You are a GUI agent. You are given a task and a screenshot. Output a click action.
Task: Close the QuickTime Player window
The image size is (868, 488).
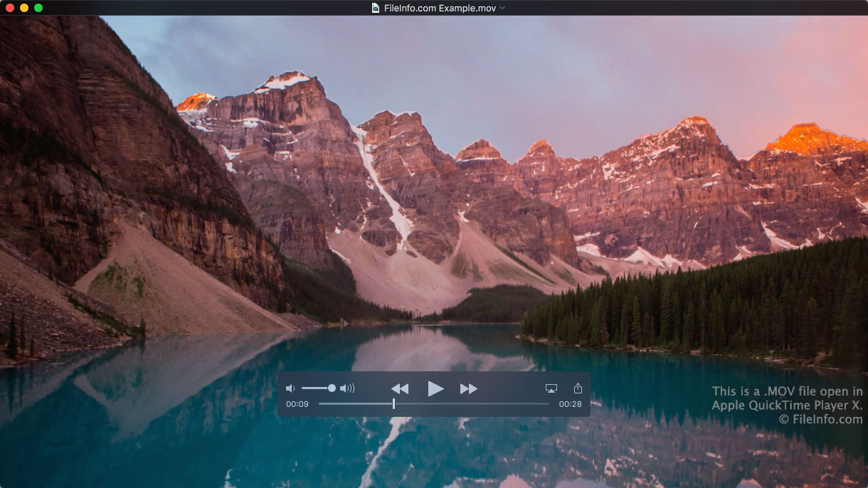point(10,8)
